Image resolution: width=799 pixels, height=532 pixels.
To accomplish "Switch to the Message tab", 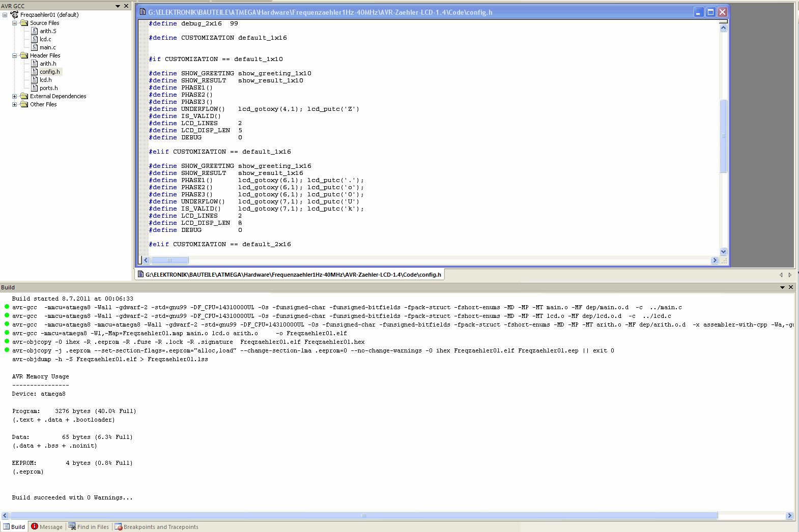I will click(46, 527).
